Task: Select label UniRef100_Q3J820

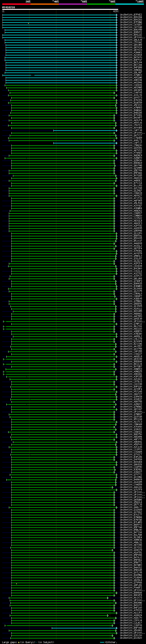Action: [131, 638]
